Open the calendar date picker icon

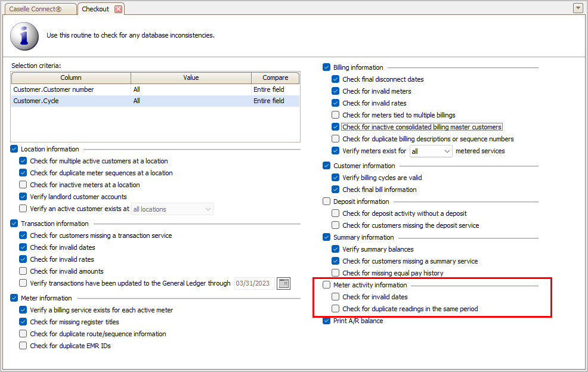pos(283,284)
